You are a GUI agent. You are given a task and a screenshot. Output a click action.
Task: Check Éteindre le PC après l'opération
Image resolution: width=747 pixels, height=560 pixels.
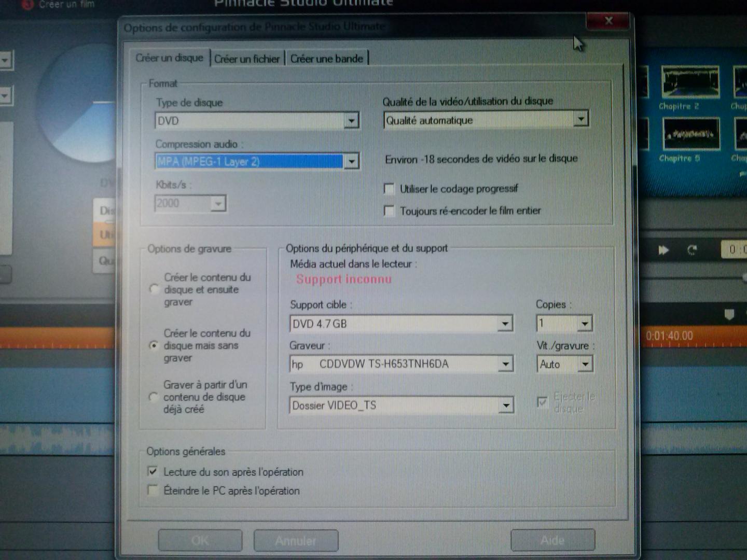[x=153, y=490]
